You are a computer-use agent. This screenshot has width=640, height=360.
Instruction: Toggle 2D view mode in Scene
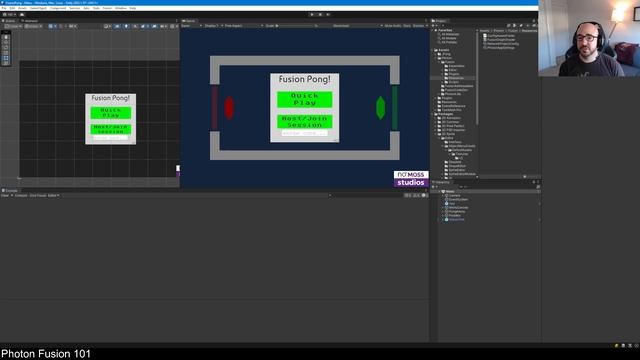pos(117,26)
